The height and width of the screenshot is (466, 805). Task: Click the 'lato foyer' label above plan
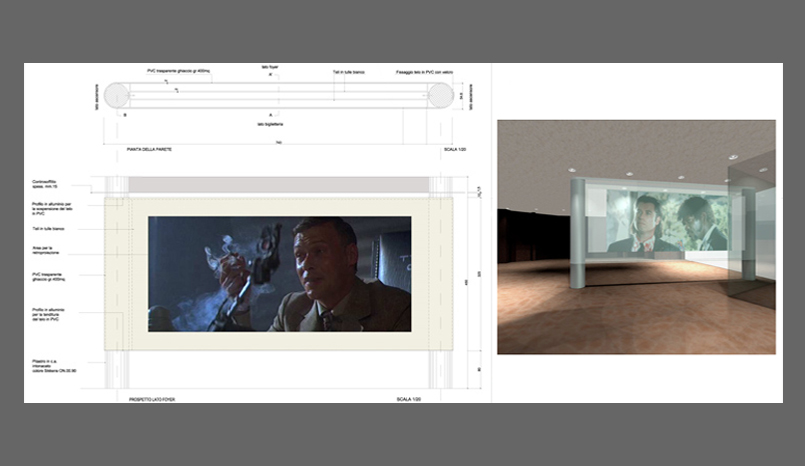click(270, 67)
